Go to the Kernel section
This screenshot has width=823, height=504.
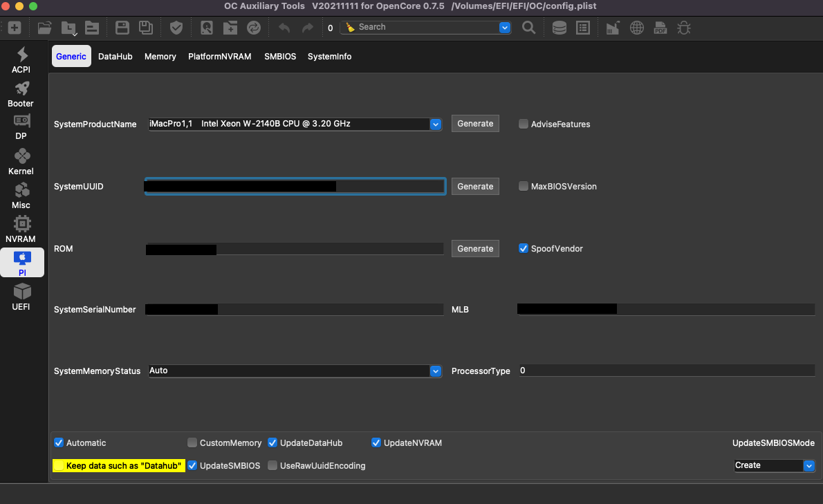click(x=21, y=162)
